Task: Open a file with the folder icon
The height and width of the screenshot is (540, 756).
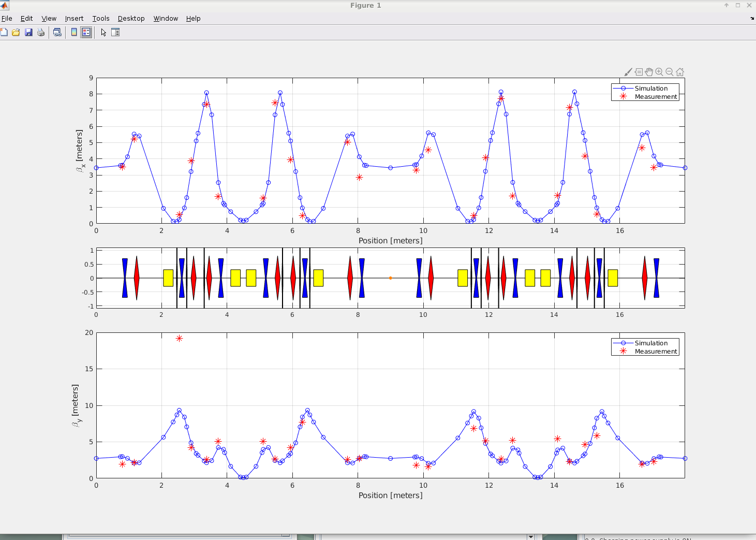Action: pos(16,32)
